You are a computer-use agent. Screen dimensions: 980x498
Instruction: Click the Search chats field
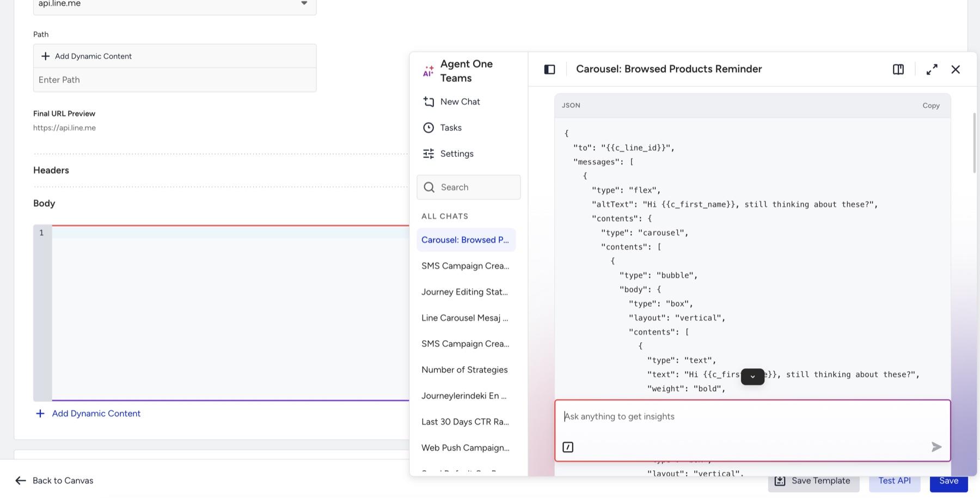pyautogui.click(x=469, y=187)
